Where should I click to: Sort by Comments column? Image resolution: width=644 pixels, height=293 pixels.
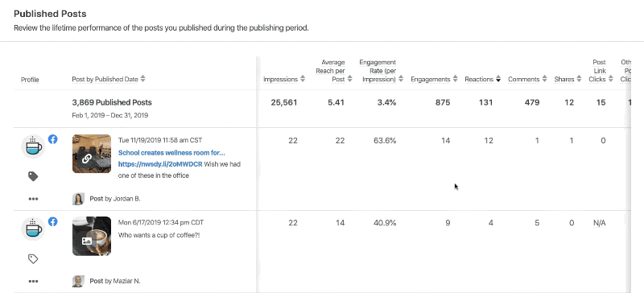[x=527, y=79]
